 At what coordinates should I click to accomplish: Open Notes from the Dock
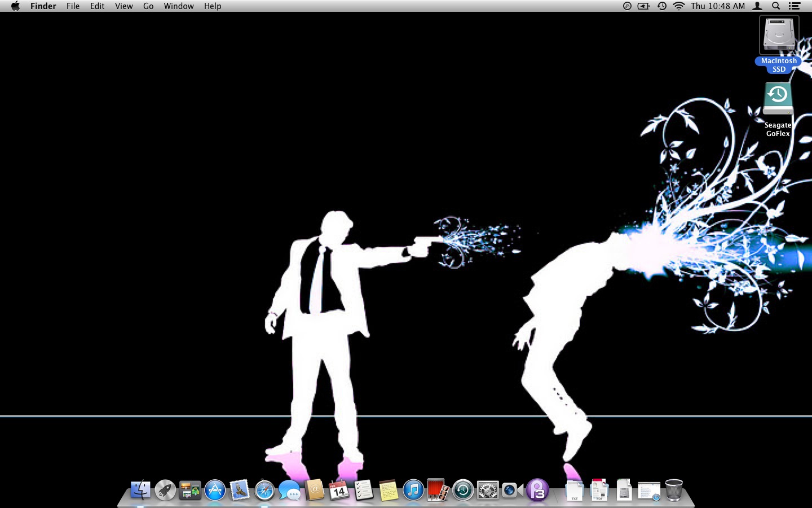[x=389, y=490]
